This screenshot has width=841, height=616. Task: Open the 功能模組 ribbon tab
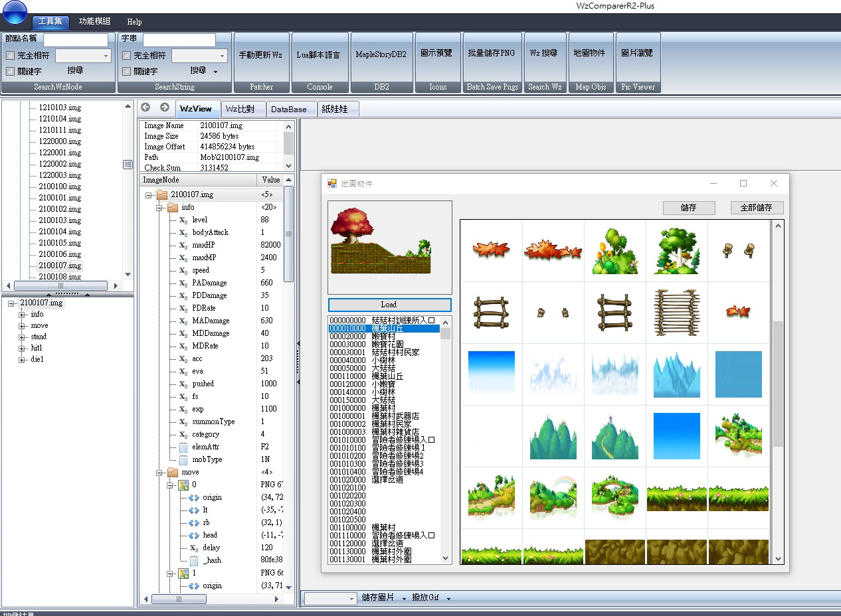tap(95, 21)
